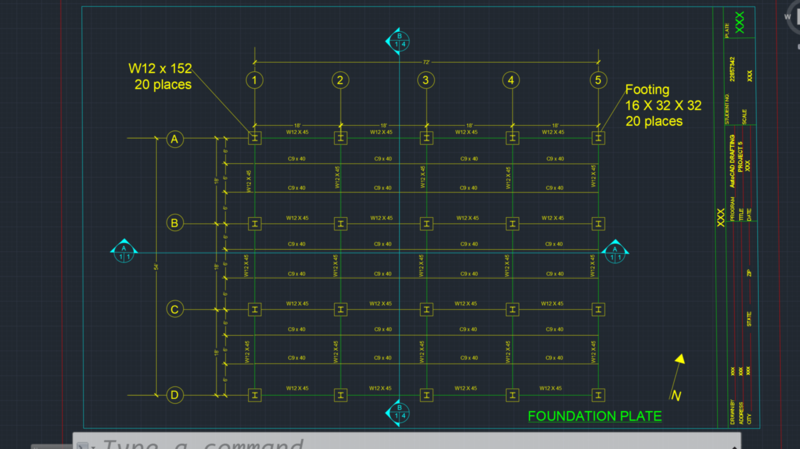Click section marker A on right side
Viewport: 800px width, 449px height.
click(615, 251)
